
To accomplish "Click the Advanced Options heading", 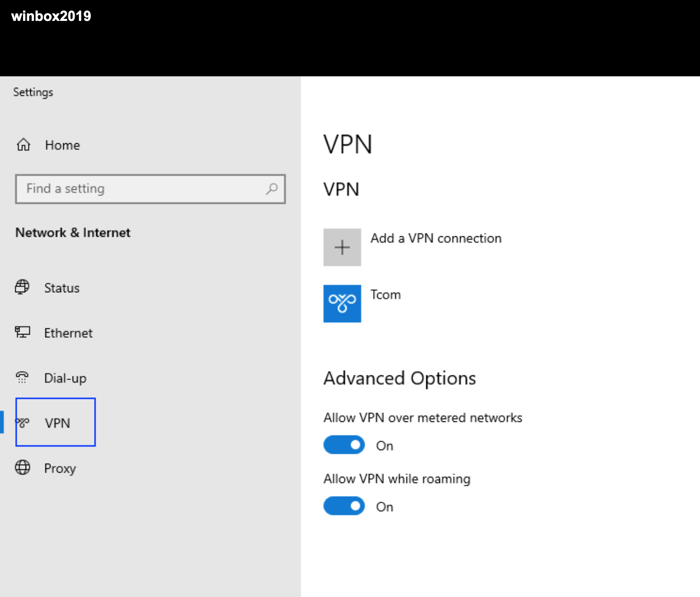I will coord(400,378).
